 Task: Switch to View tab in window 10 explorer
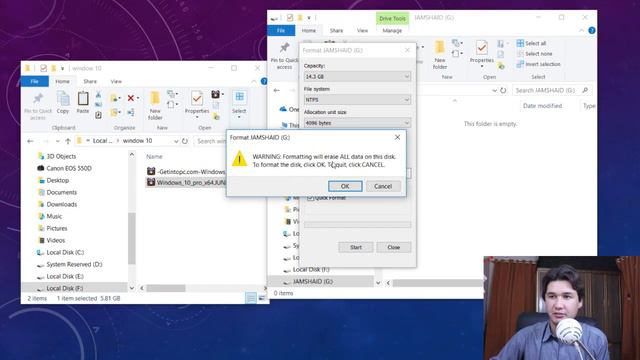[x=116, y=81]
